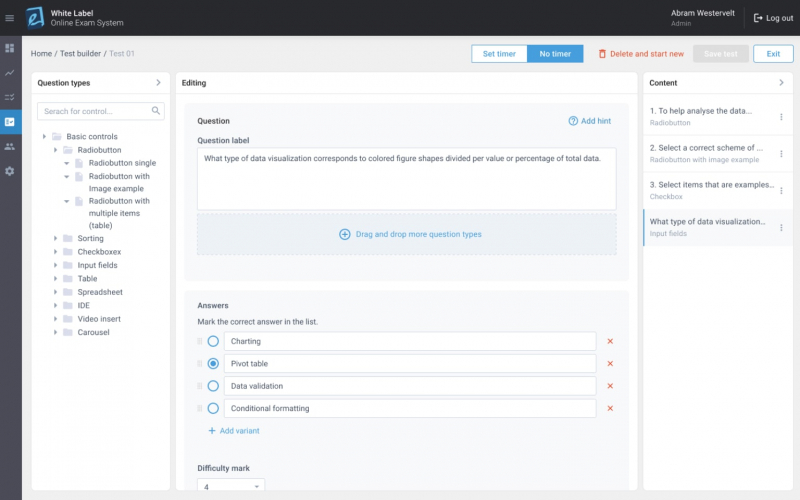Delete the Data validation answer with the red X
This screenshot has width=800, height=500.
click(x=610, y=386)
